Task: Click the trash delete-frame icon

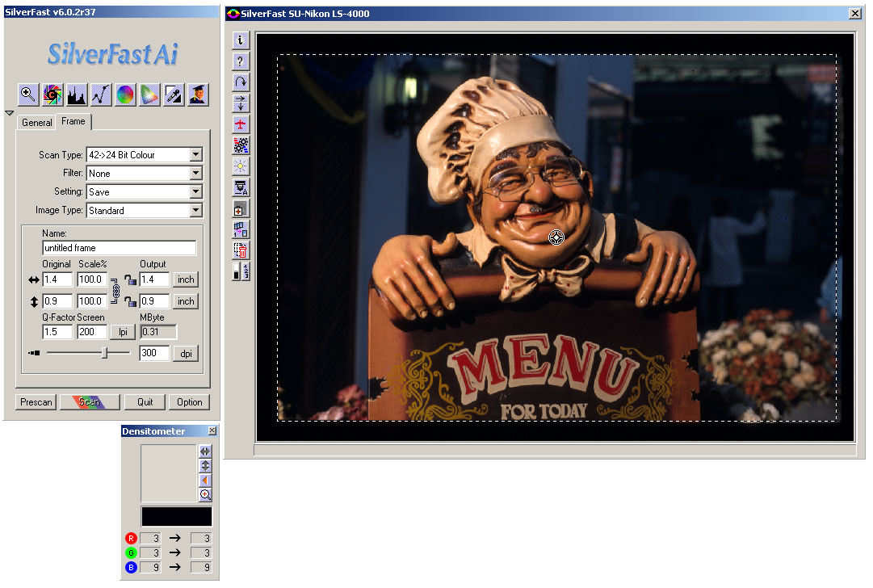Action: 241,250
